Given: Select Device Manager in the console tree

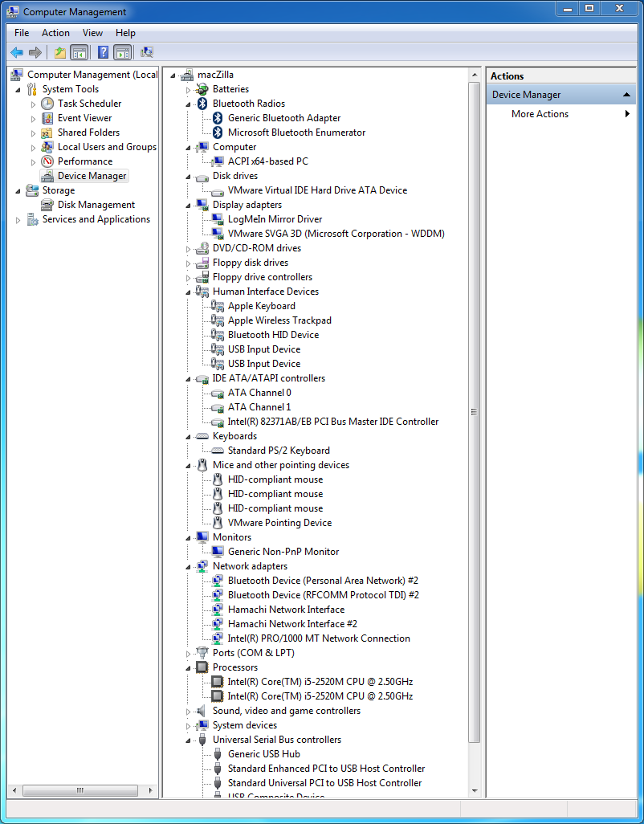Looking at the screenshot, I should pos(92,176).
